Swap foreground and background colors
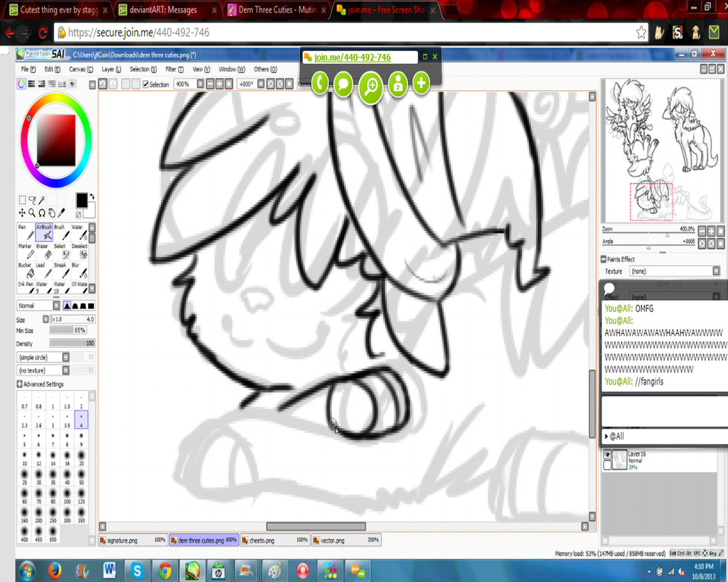The height and width of the screenshot is (582, 728). click(x=92, y=196)
